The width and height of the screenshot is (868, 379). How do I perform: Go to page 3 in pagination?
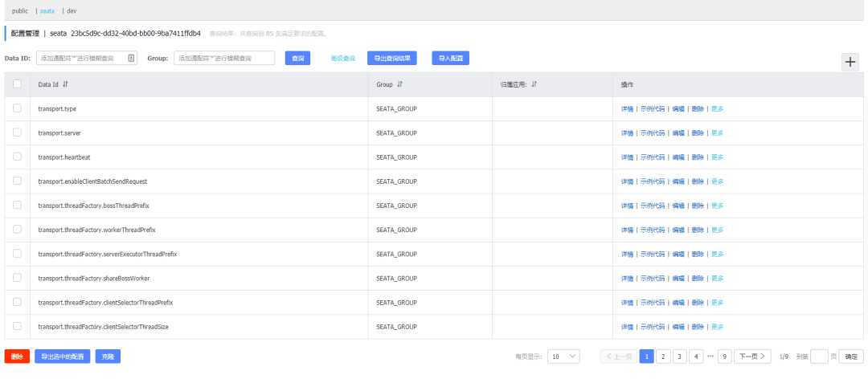coord(679,357)
